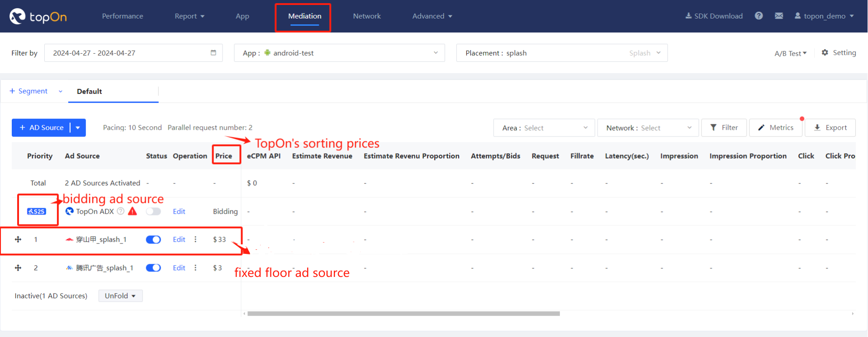Disable the 穿山甲_splash_1 status switch
868x337 pixels.
[x=153, y=239]
